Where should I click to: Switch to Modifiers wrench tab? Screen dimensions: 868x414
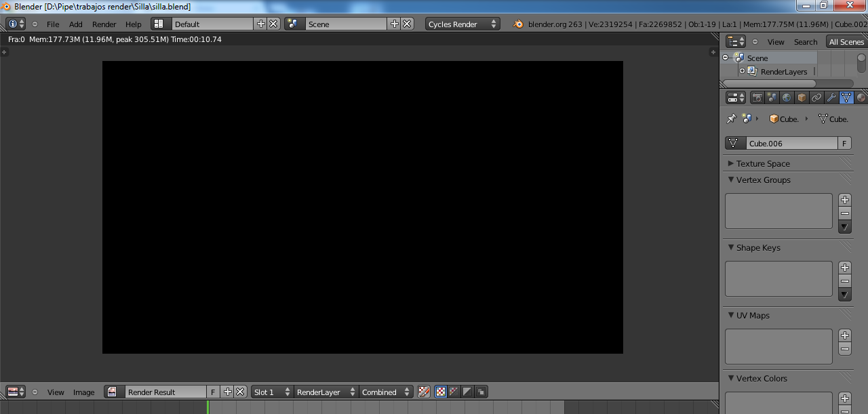pyautogui.click(x=831, y=98)
